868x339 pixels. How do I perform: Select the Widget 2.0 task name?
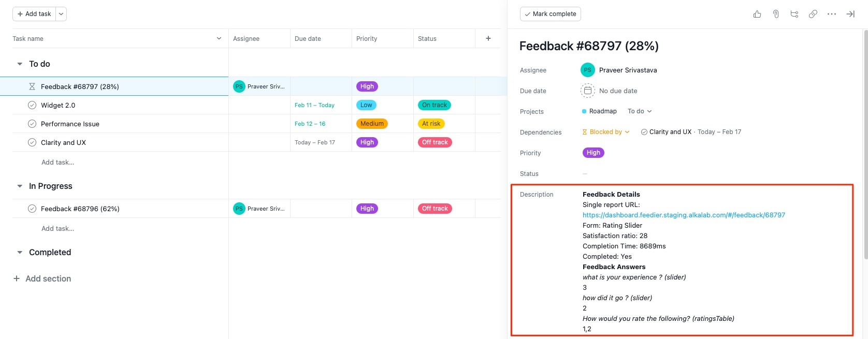pyautogui.click(x=58, y=105)
